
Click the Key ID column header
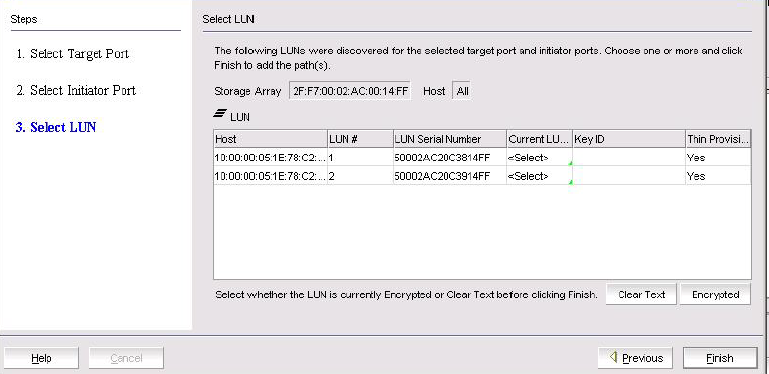(x=629, y=139)
